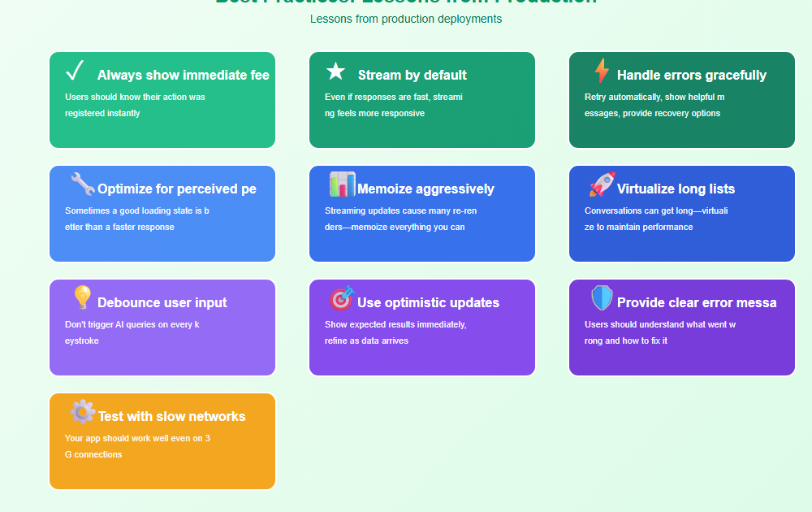Image resolution: width=812 pixels, height=512 pixels.
Task: Click the lightning bolt icon
Action: click(602, 72)
